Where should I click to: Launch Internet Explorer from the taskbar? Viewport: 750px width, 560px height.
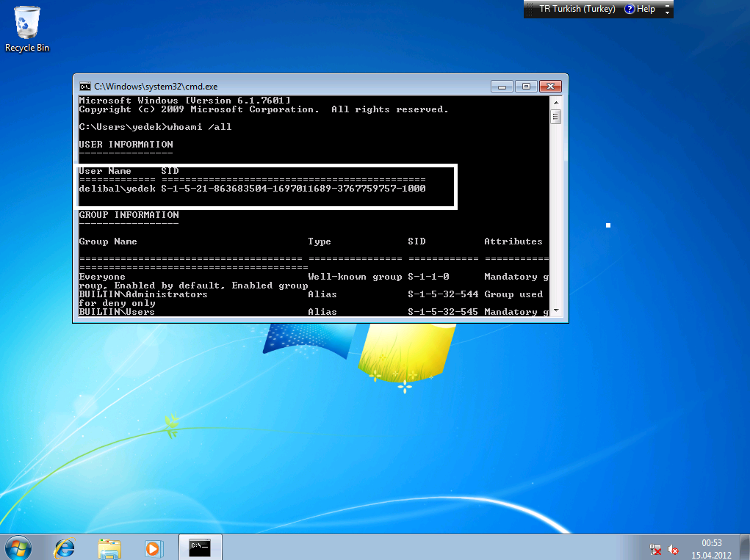(x=65, y=547)
